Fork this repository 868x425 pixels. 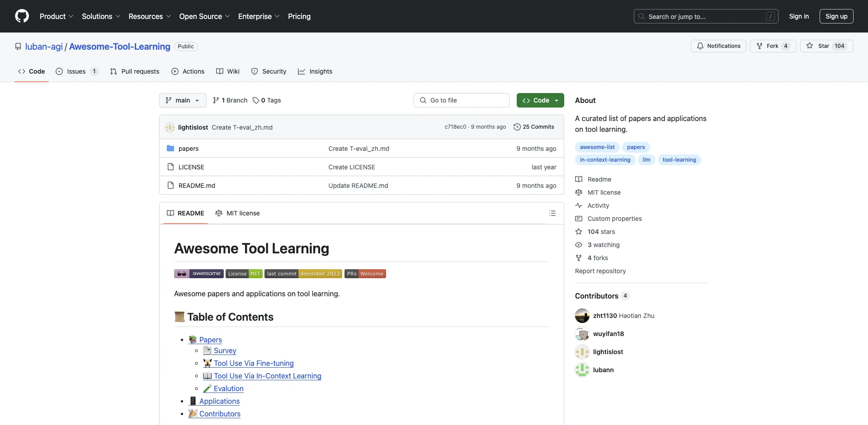tap(773, 46)
